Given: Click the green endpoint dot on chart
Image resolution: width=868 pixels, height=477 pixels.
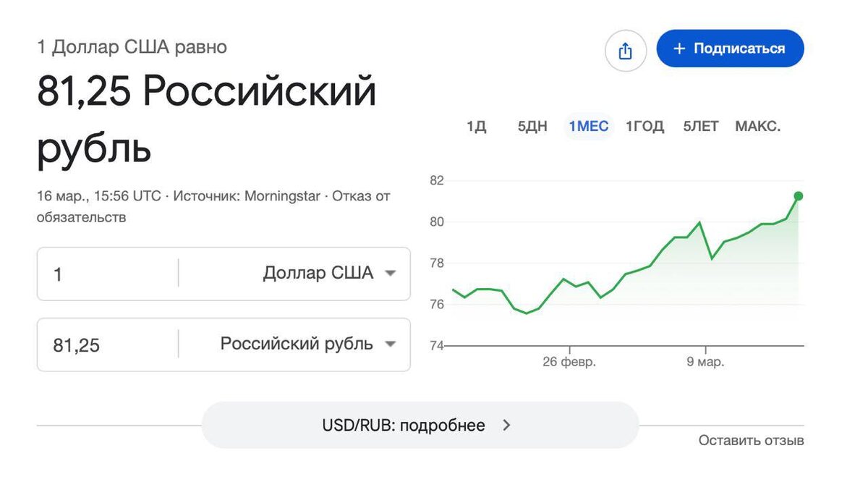Looking at the screenshot, I should pyautogui.click(x=799, y=196).
